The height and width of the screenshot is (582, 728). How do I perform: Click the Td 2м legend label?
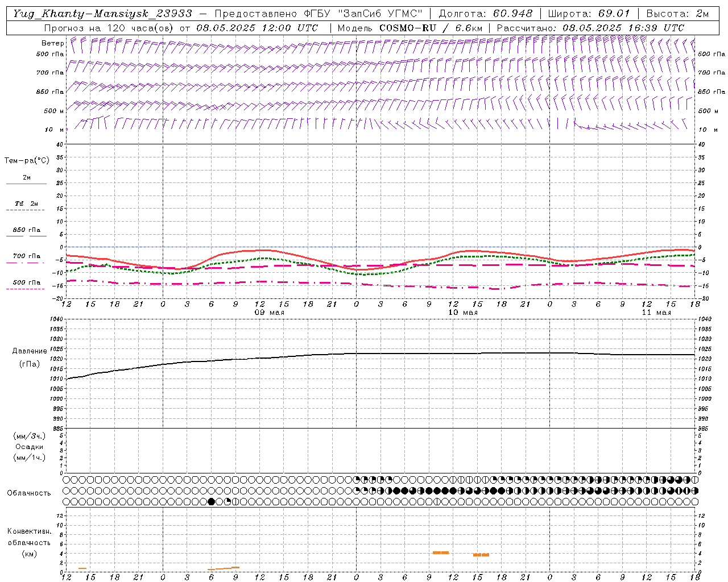click(27, 203)
